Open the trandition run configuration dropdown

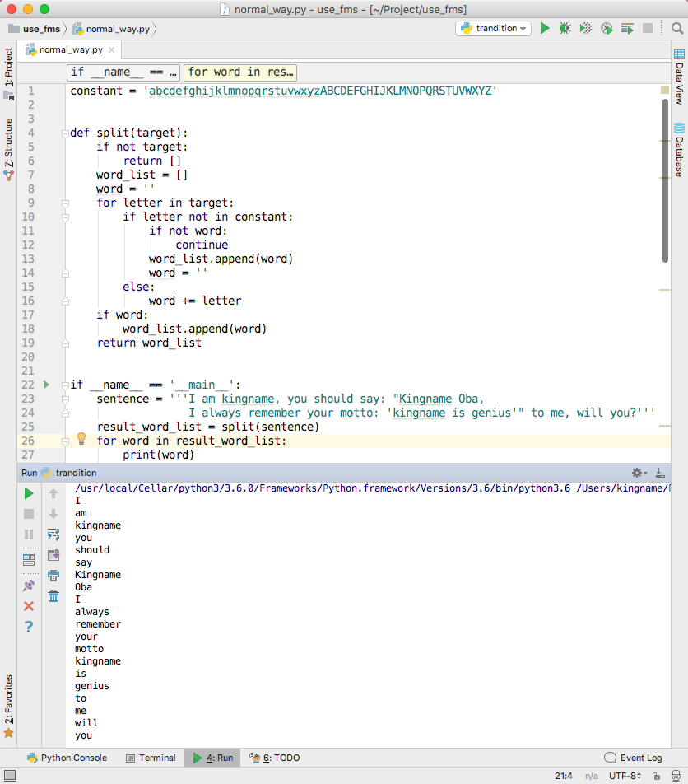(493, 29)
